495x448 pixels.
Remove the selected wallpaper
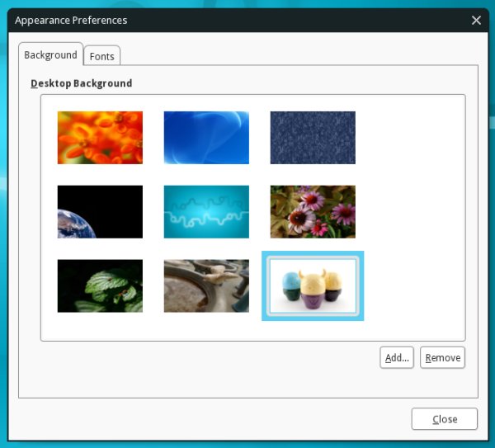[442, 357]
